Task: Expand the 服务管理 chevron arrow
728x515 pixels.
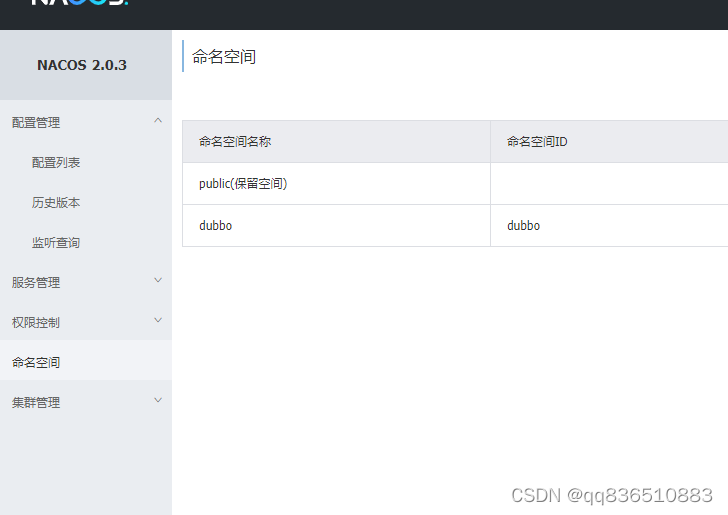Action: pos(158,280)
